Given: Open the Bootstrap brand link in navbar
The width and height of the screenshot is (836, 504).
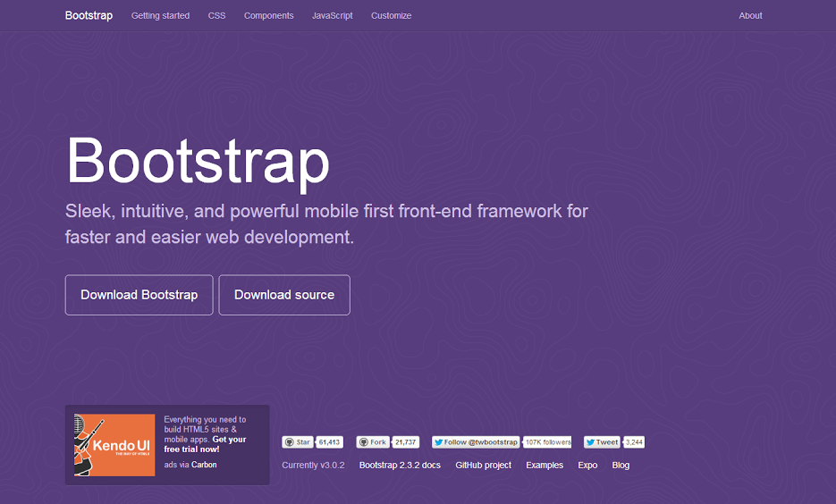Looking at the screenshot, I should click(89, 15).
